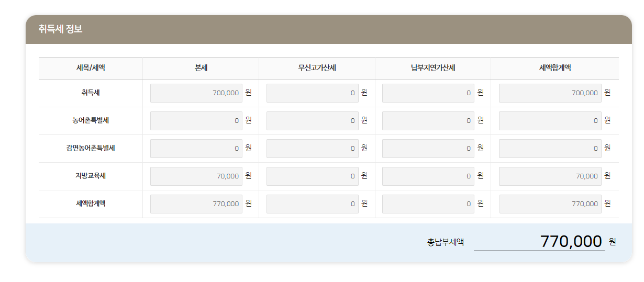This screenshot has height=282, width=644.
Task: Click the 세액합계액 row label
Action: pos(91,204)
